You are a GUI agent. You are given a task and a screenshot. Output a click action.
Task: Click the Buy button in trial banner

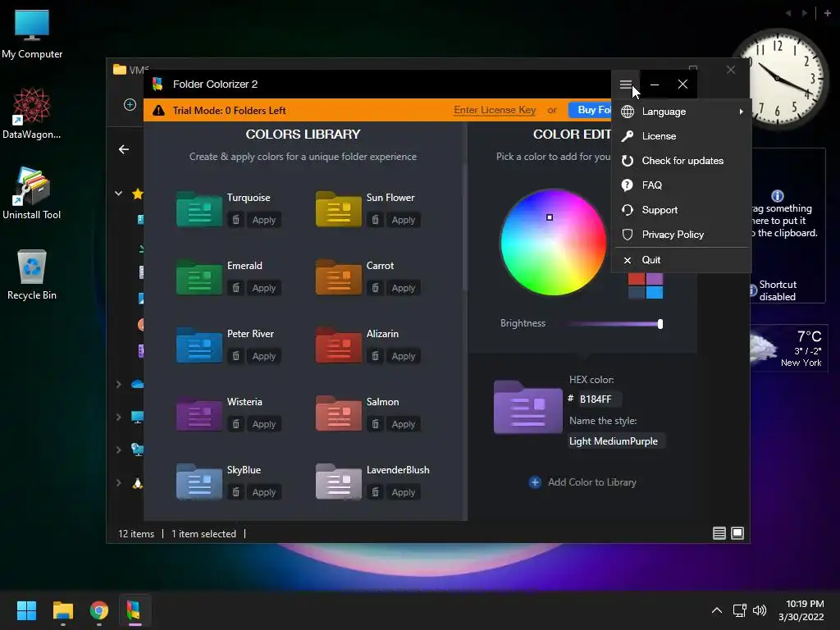point(590,110)
